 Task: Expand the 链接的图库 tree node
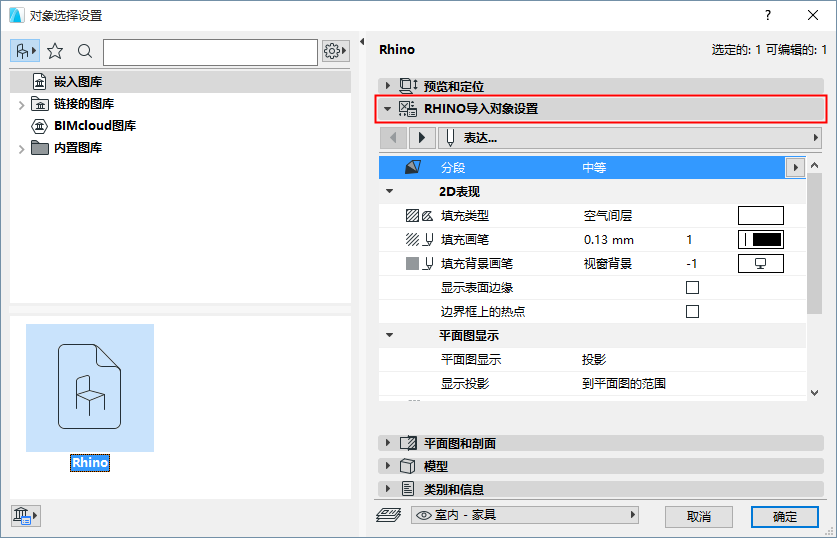tap(21, 105)
